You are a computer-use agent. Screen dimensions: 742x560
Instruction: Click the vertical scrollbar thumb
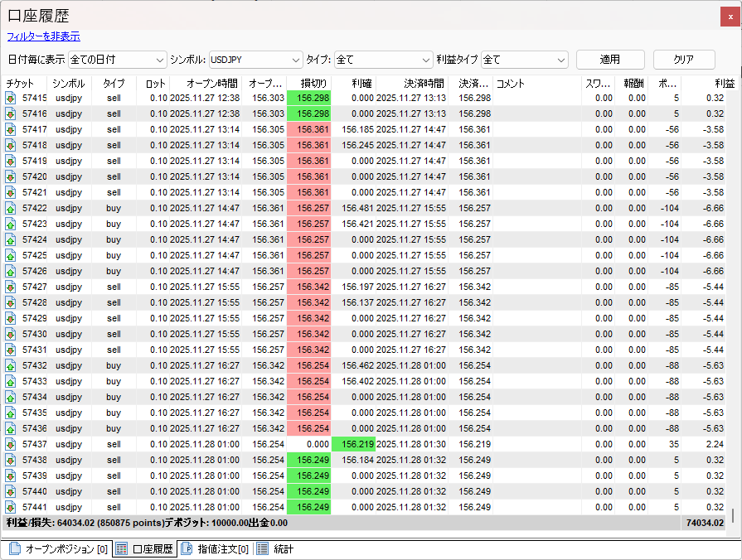pos(732,514)
